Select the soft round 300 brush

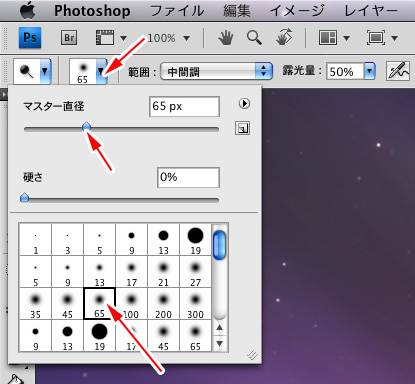tap(195, 304)
